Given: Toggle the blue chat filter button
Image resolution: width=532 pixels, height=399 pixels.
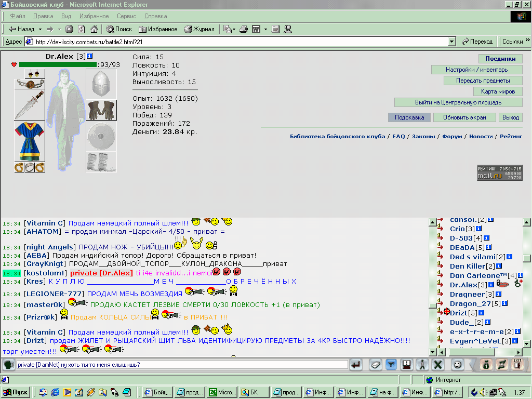Looking at the screenshot, I should coord(391,365).
